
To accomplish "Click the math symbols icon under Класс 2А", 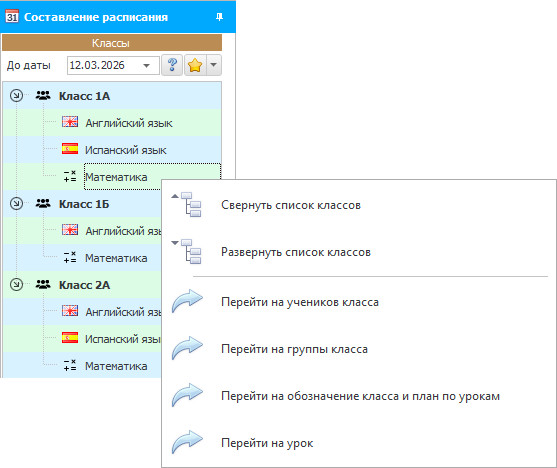I will pyautogui.click(x=70, y=365).
